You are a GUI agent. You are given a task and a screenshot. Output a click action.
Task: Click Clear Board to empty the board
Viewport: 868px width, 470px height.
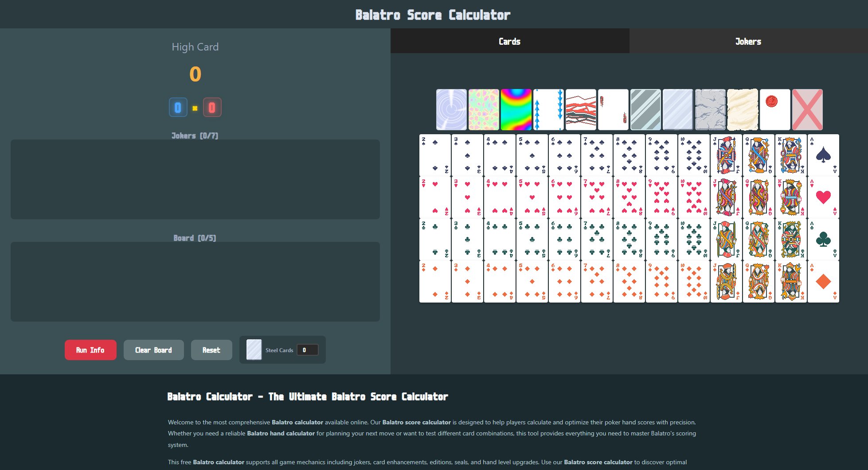pyautogui.click(x=153, y=350)
